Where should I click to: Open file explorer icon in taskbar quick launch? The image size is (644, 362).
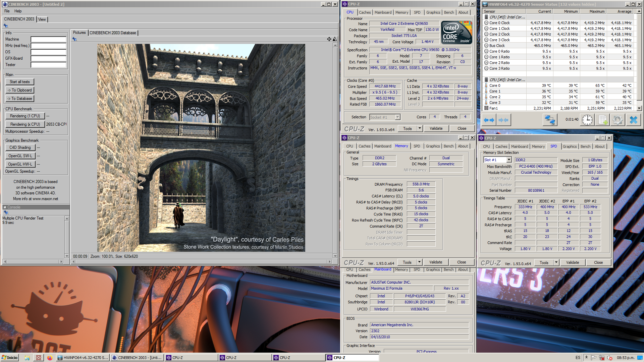27,358
